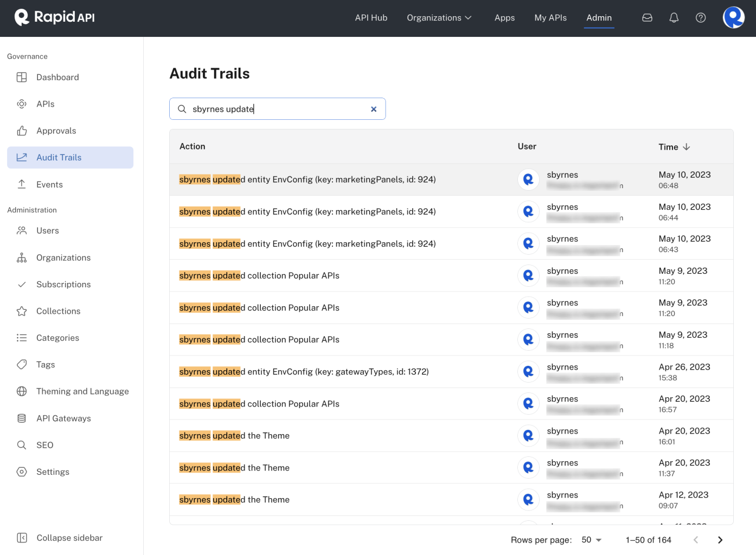The height and width of the screenshot is (555, 756).
Task: Click sbyrnes avatar in the Apr 26 row
Action: 528,372
